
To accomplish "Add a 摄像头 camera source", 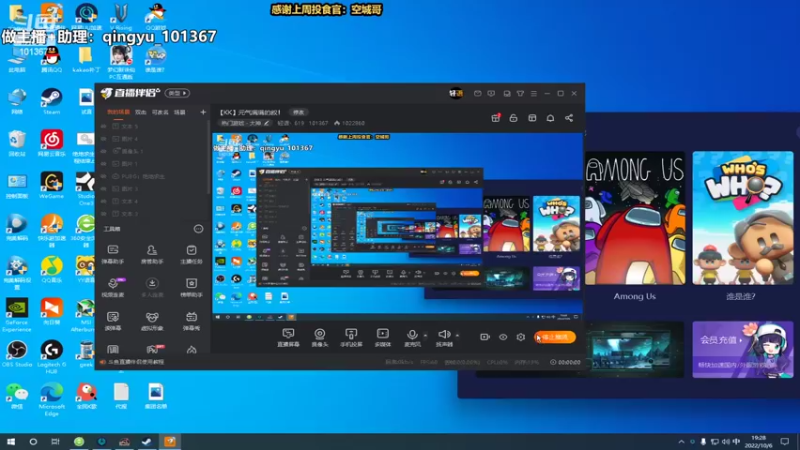I will tap(320, 337).
